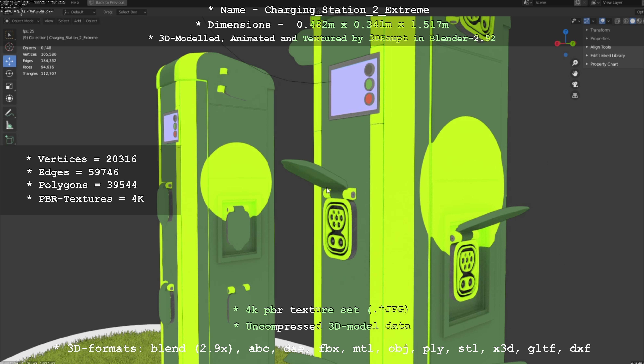The image size is (644, 364).
Task: Click the Faces 94,616 statistic
Action: pos(38,67)
